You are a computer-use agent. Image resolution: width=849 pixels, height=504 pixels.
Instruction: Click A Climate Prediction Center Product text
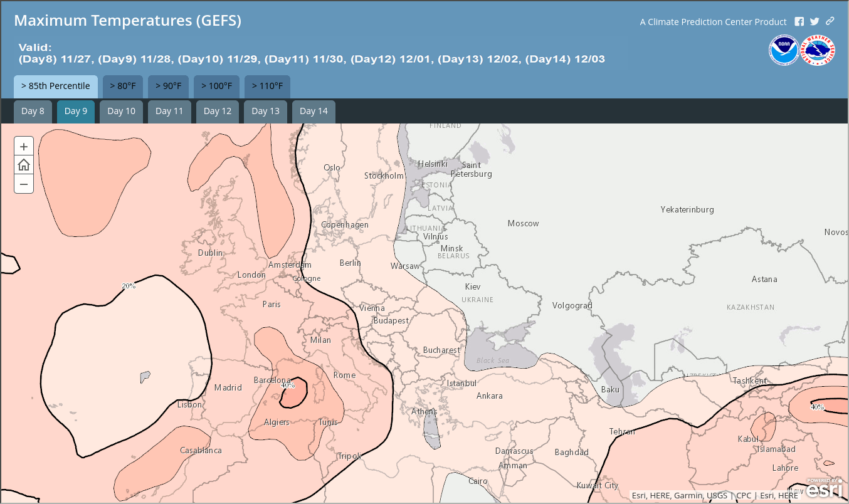pos(713,22)
